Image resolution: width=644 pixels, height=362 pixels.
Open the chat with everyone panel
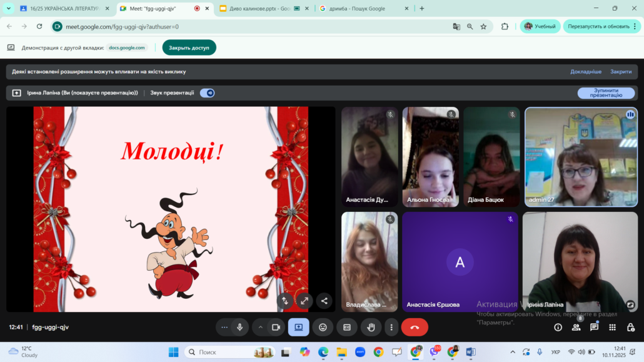tap(594, 327)
